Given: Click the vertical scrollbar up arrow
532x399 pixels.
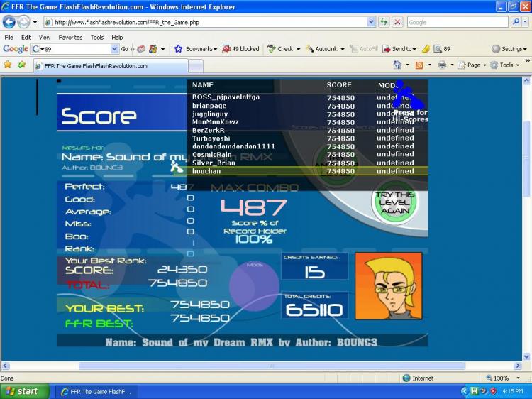Looking at the screenshot, I should [x=526, y=81].
